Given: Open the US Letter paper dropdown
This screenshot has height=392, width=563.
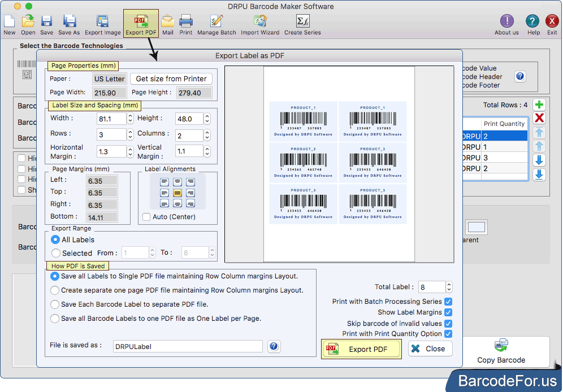Looking at the screenshot, I should point(109,79).
